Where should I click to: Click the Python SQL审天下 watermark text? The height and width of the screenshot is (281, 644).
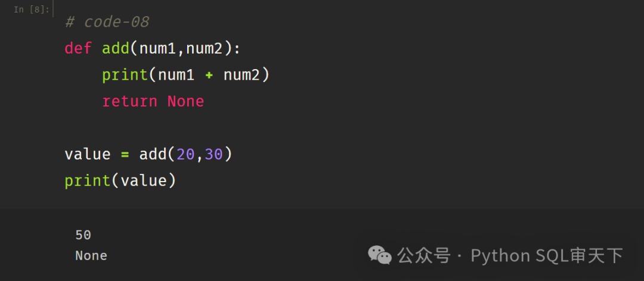547,255
